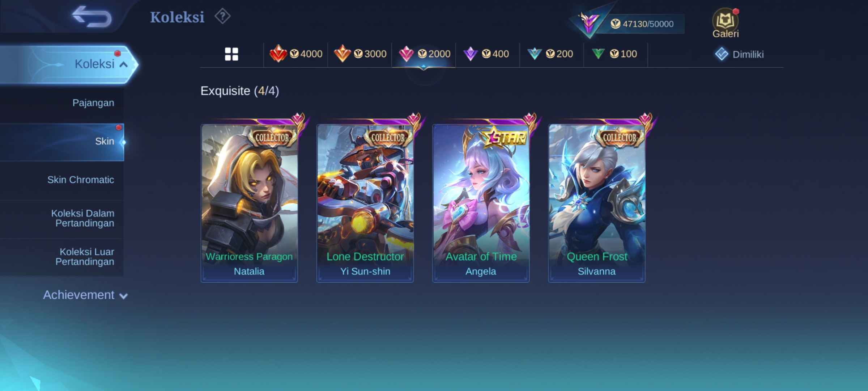The image size is (868, 391).
Task: Toggle the Dimiliki owned filter checkbox
Action: [739, 54]
